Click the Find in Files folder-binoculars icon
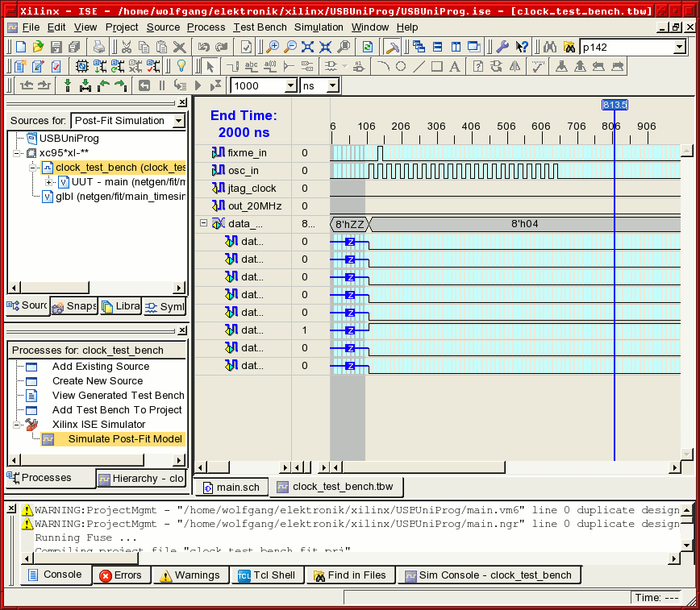The width and height of the screenshot is (700, 610). tap(569, 47)
